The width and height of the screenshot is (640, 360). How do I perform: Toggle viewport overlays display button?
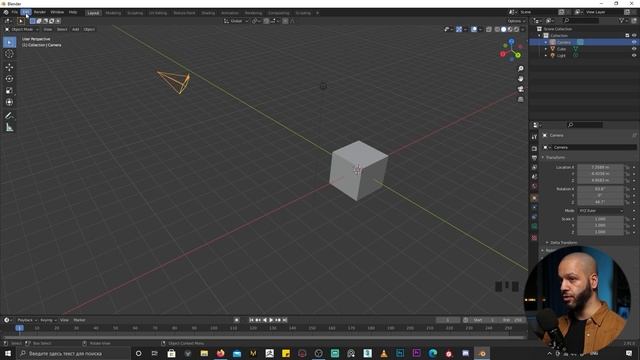point(474,29)
